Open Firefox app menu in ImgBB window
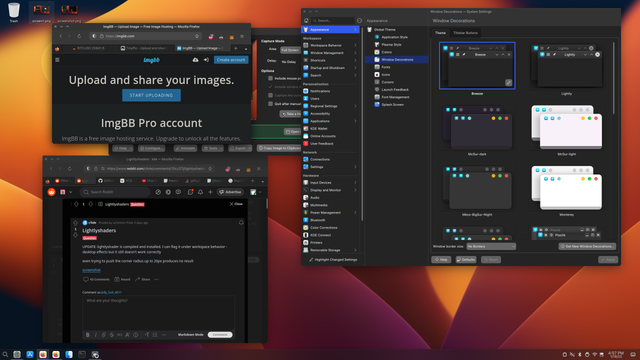640x360 pixels. point(242,37)
